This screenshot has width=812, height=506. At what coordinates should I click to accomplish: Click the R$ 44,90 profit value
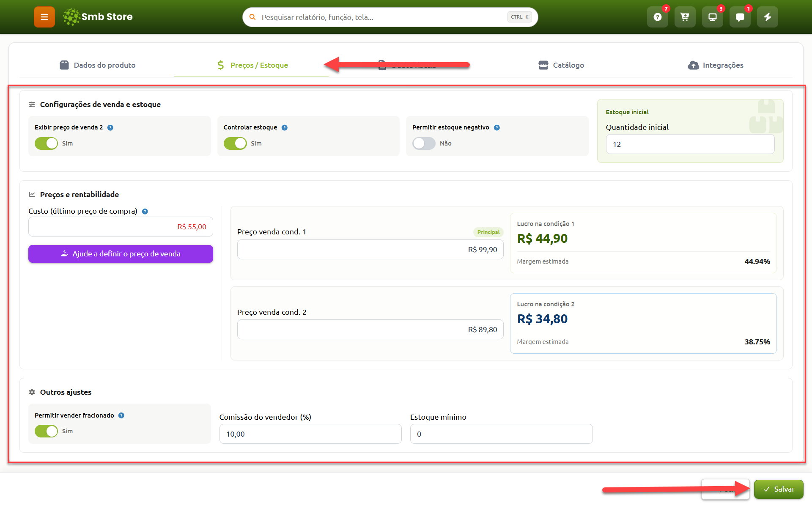pyautogui.click(x=542, y=239)
